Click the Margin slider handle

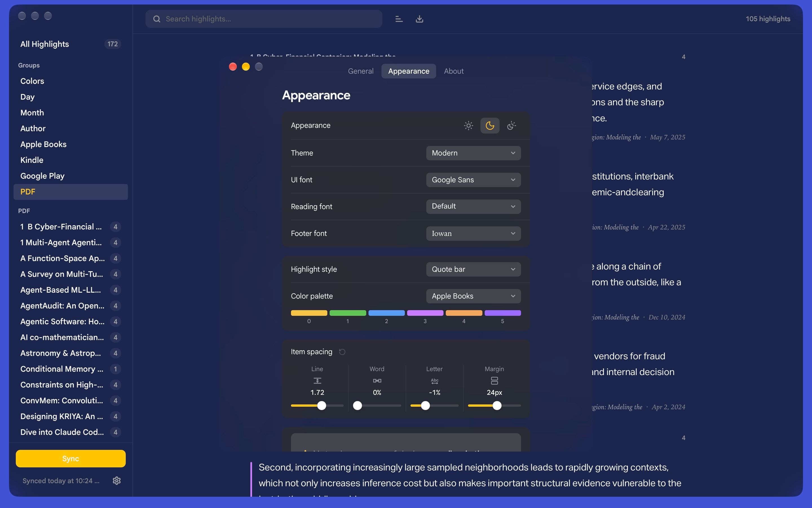497,406
